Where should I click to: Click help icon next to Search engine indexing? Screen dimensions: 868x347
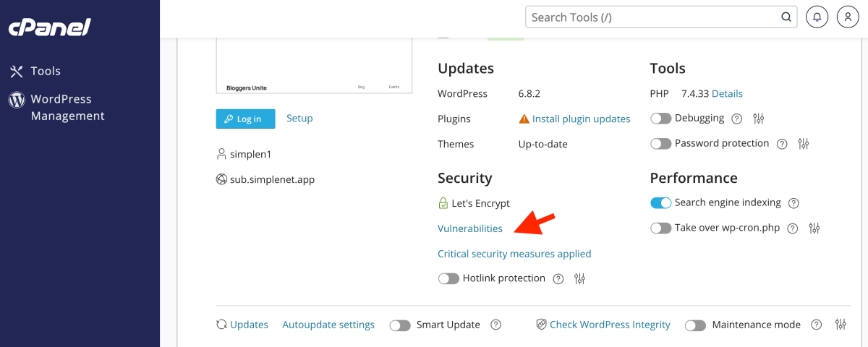coord(793,203)
